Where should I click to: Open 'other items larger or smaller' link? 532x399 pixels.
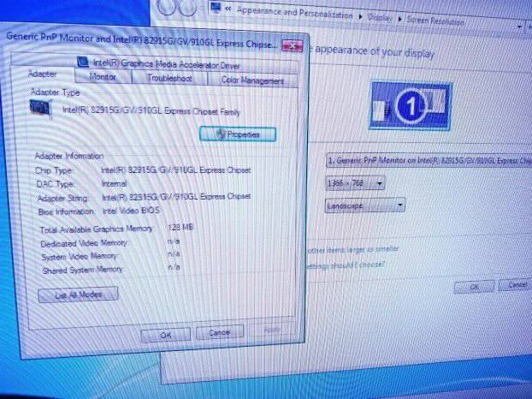[352, 250]
